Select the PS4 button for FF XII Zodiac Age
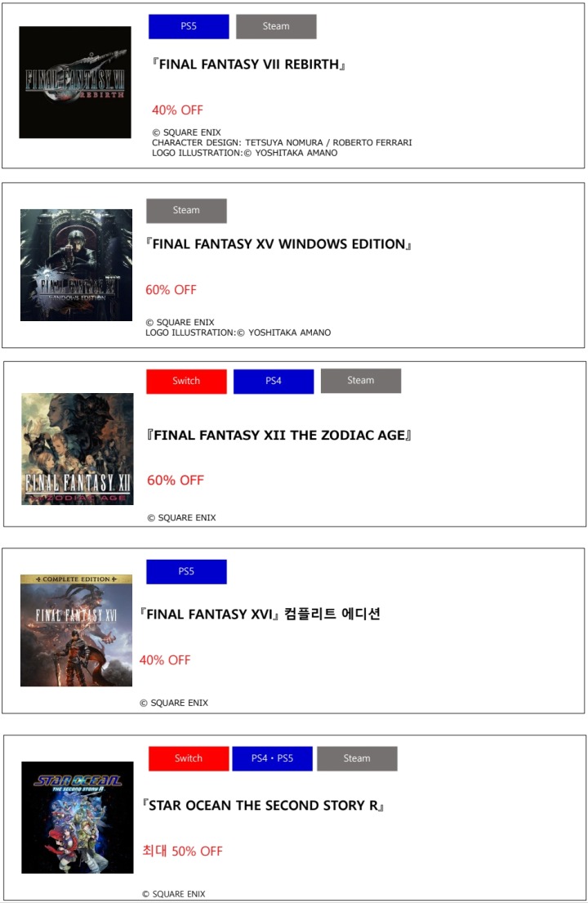The width and height of the screenshot is (588, 903). pos(274,381)
